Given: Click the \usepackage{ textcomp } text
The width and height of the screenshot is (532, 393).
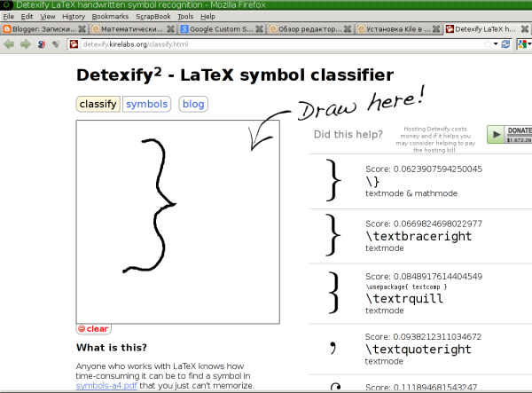Looking at the screenshot, I should pos(406,287).
